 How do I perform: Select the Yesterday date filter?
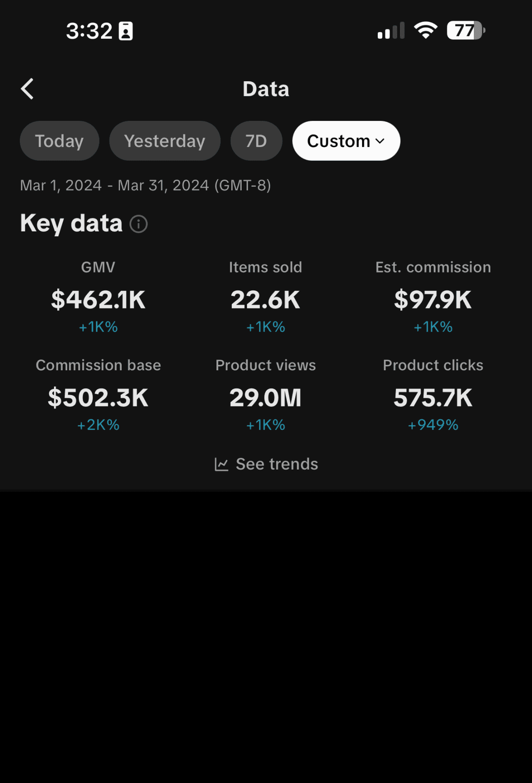point(165,141)
